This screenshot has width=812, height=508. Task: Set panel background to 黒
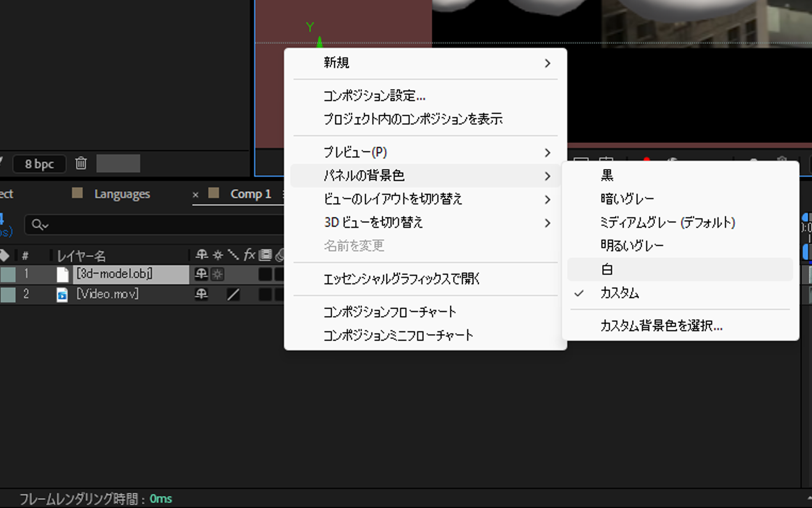pyautogui.click(x=680, y=175)
